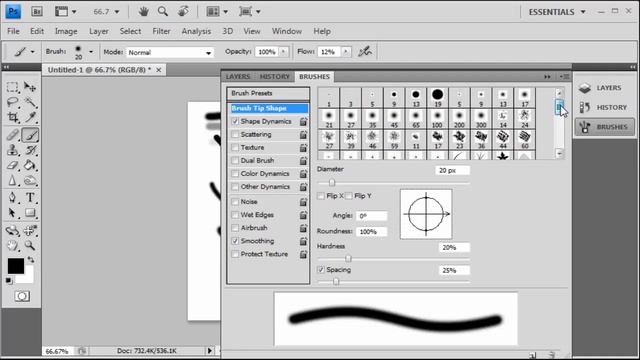Open the blending Mode dropdown
The height and width of the screenshot is (360, 640).
pos(170,52)
